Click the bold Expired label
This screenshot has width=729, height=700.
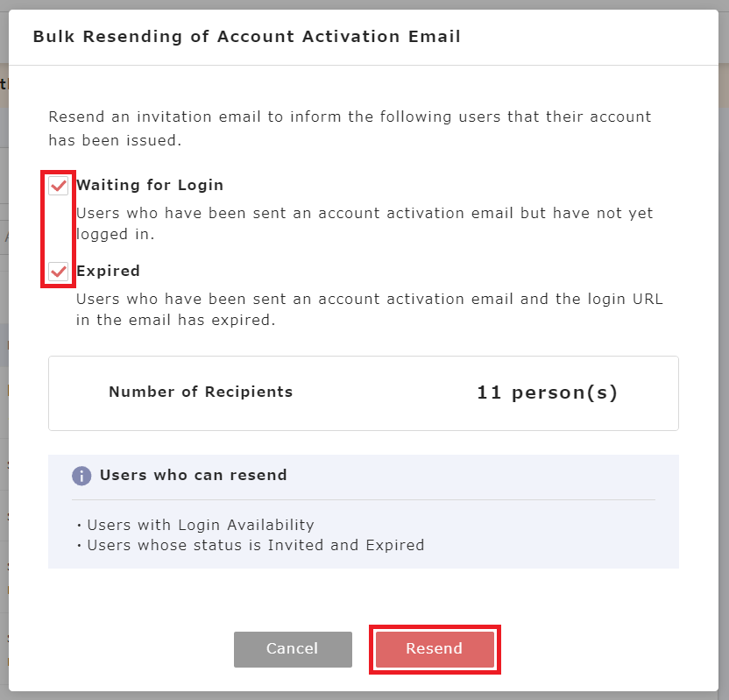[109, 272]
